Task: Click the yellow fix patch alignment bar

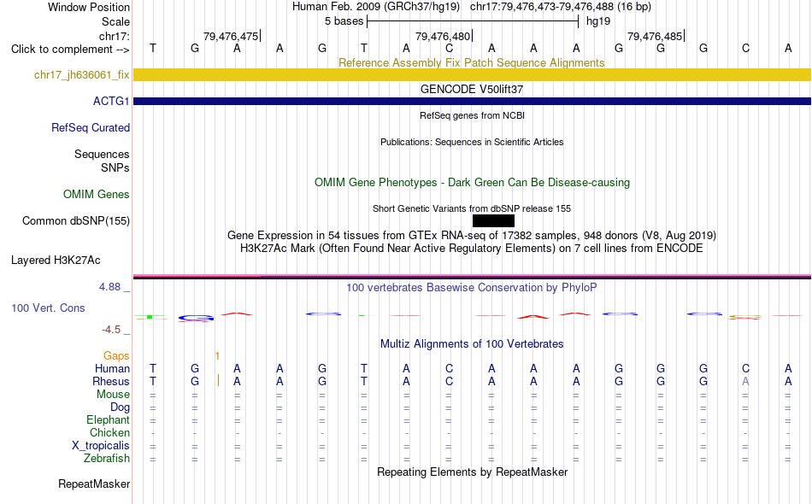Action: pyautogui.click(x=472, y=74)
